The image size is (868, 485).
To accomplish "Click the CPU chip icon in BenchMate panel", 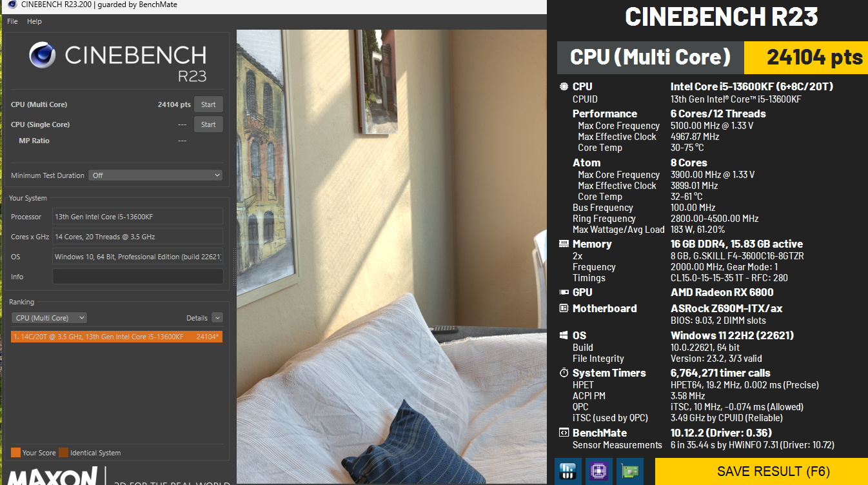I will point(564,86).
